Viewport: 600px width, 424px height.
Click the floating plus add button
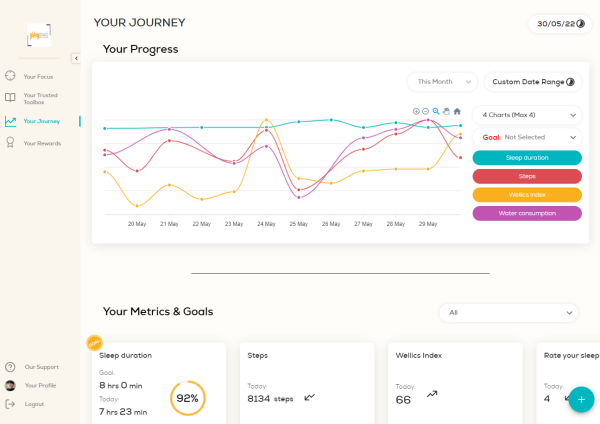[x=580, y=398]
